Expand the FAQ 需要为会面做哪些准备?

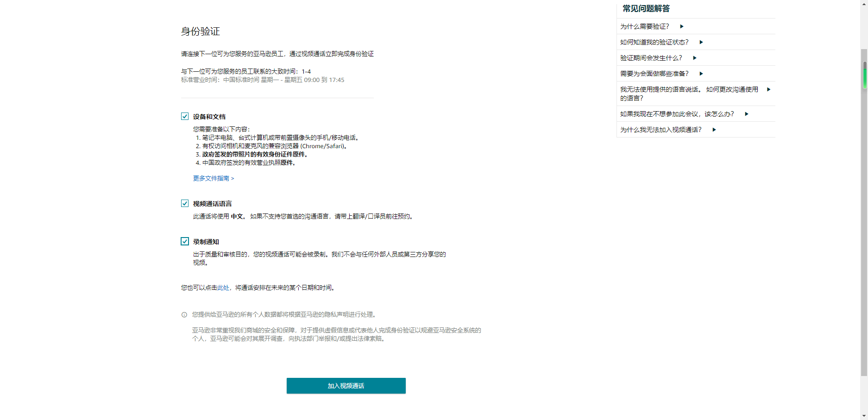(x=696, y=74)
